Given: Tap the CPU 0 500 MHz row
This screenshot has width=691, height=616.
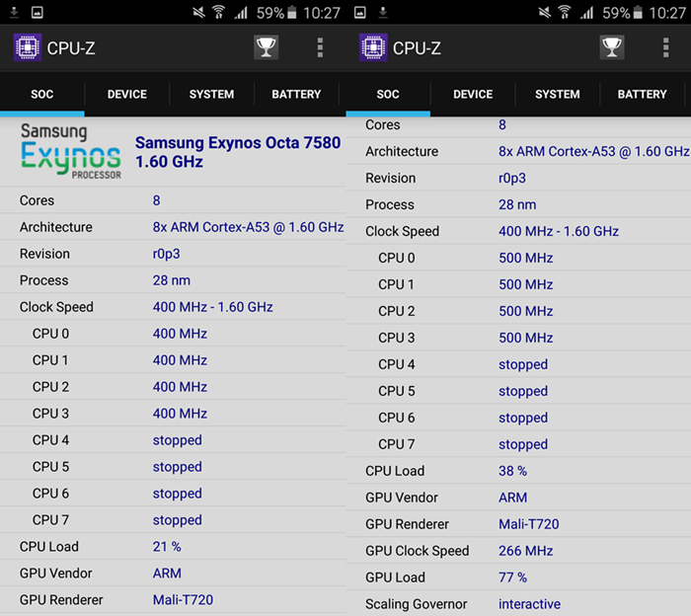Looking at the screenshot, I should coord(518,258).
